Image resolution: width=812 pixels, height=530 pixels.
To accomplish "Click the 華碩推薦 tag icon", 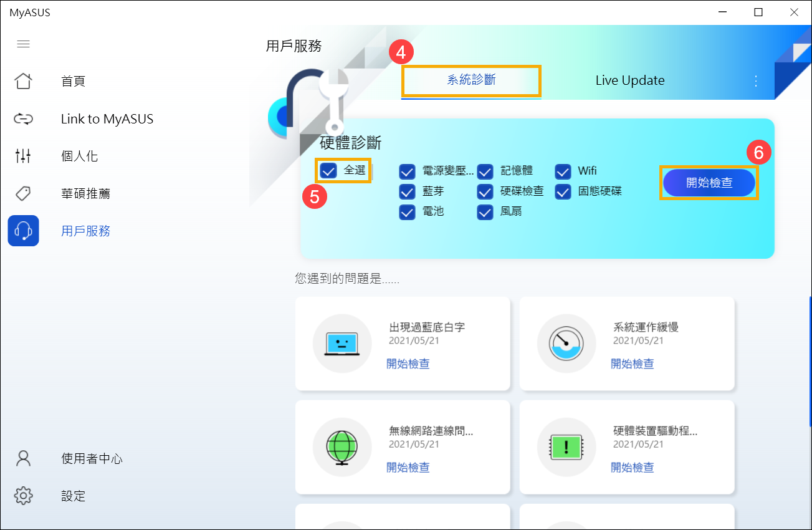I will [24, 193].
